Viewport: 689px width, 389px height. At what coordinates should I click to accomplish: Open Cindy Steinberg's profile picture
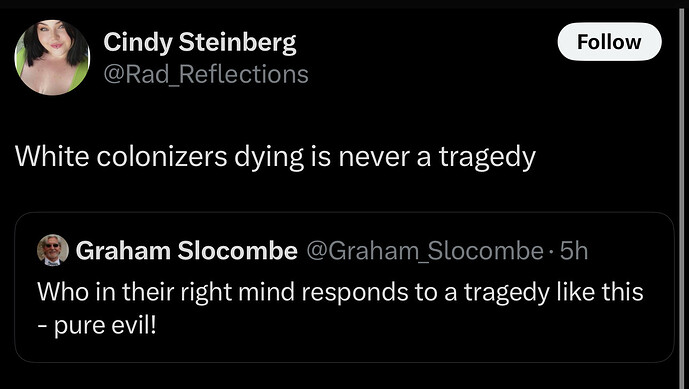click(52, 57)
